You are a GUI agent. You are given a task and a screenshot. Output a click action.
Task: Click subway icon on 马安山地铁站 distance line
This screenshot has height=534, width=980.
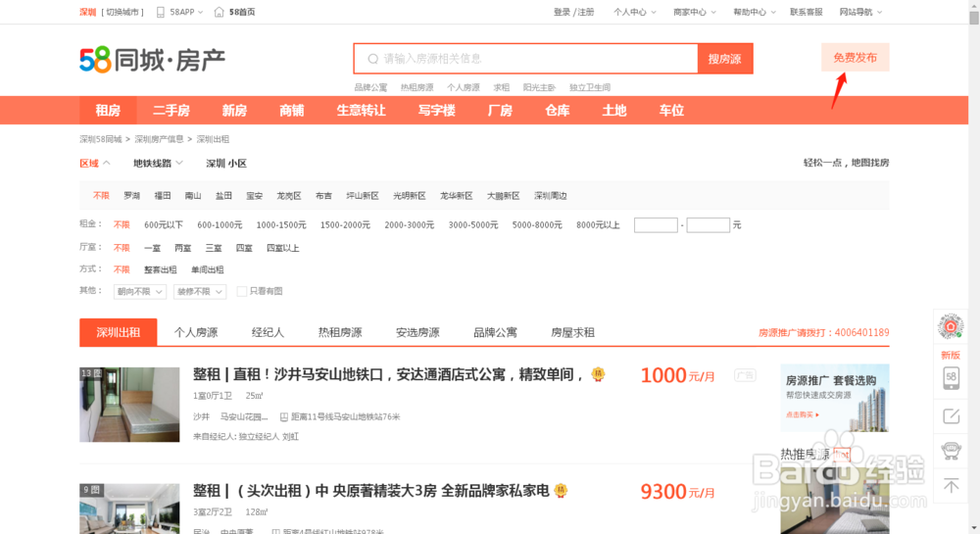tap(284, 417)
